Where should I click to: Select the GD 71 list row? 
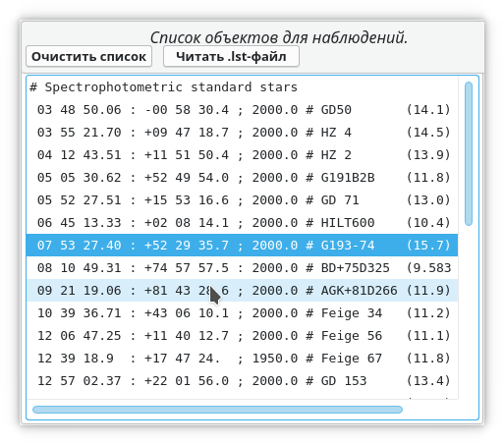[243, 200]
